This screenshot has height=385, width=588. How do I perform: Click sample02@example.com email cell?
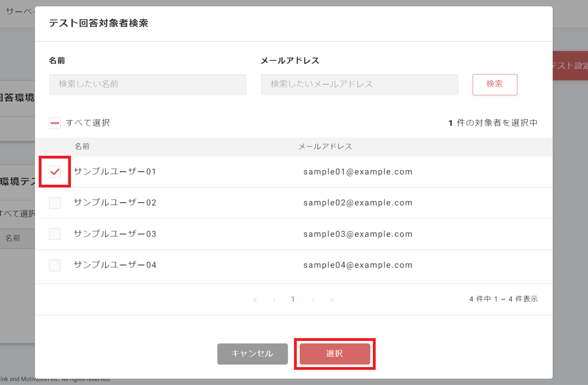(358, 203)
